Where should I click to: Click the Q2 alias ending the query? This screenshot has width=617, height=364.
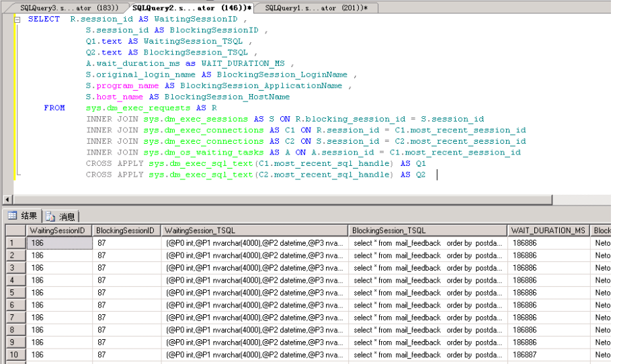[421, 175]
